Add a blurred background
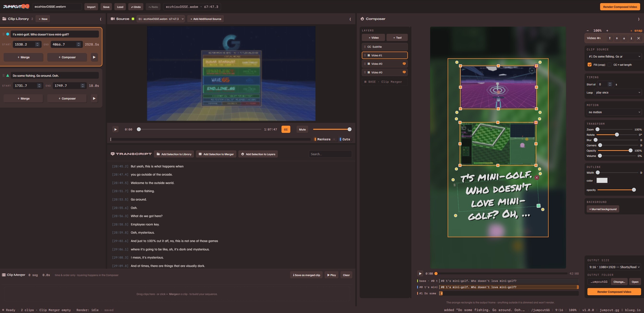The height and width of the screenshot is (313, 644). coord(603,209)
